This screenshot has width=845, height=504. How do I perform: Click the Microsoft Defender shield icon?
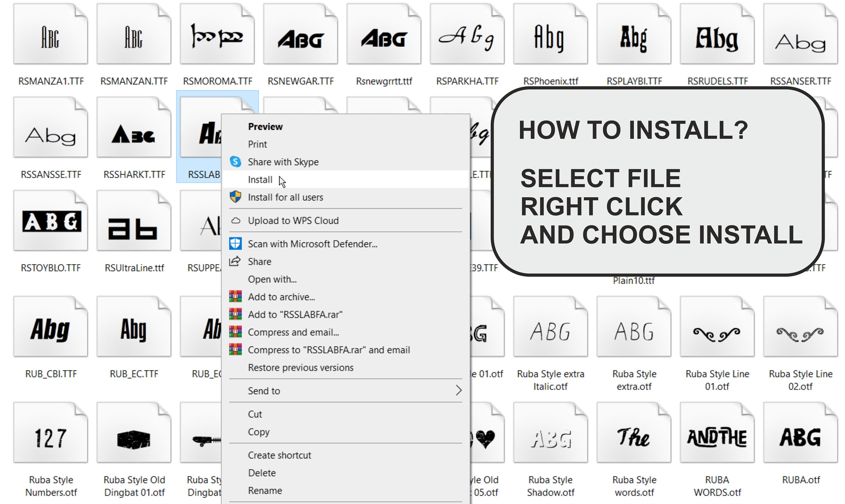pos(235,243)
